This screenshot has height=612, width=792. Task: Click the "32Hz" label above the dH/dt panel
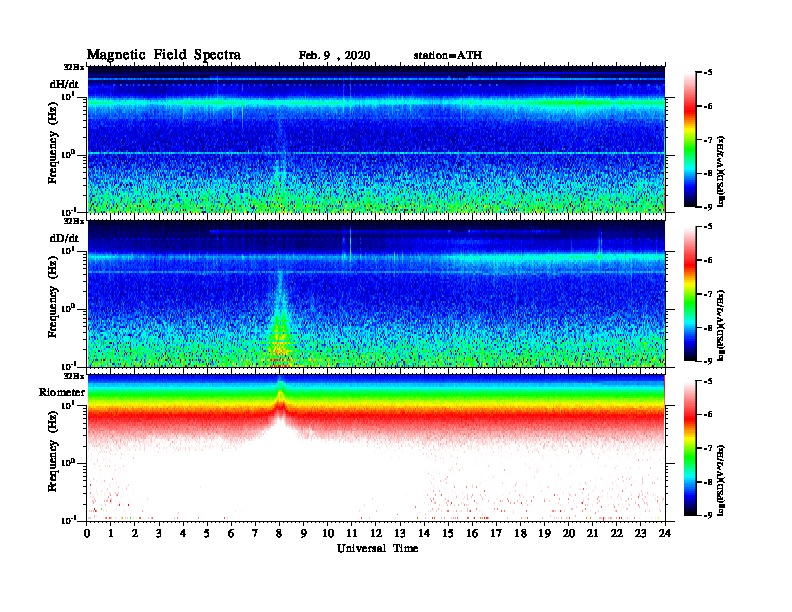coord(74,67)
